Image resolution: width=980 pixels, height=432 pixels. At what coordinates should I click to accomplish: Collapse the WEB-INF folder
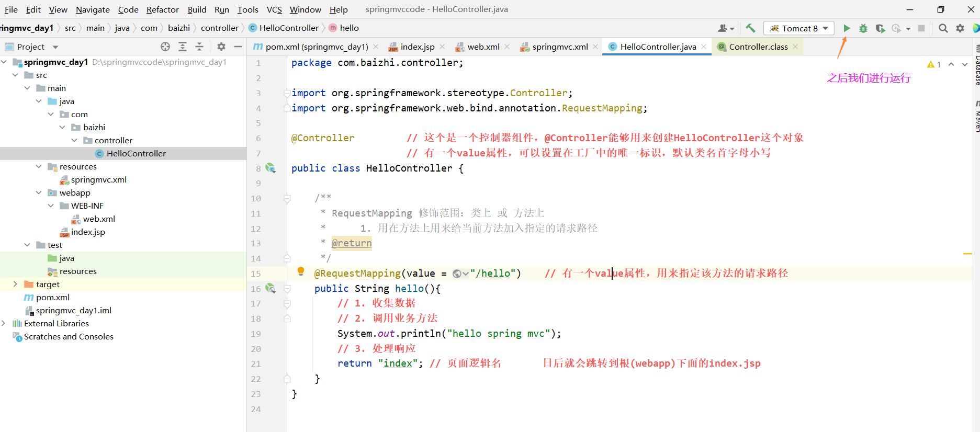coord(51,206)
